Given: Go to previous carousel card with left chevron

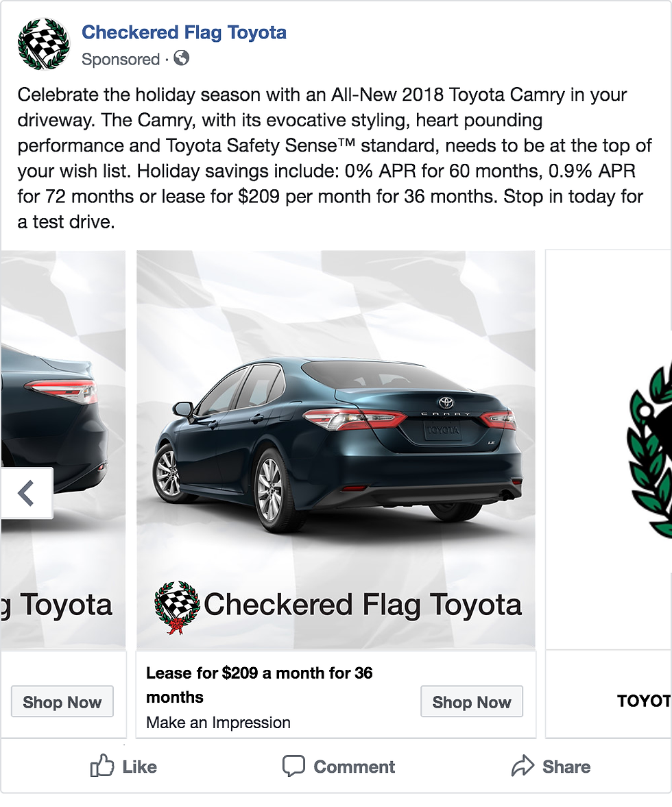Looking at the screenshot, I should coord(26,493).
